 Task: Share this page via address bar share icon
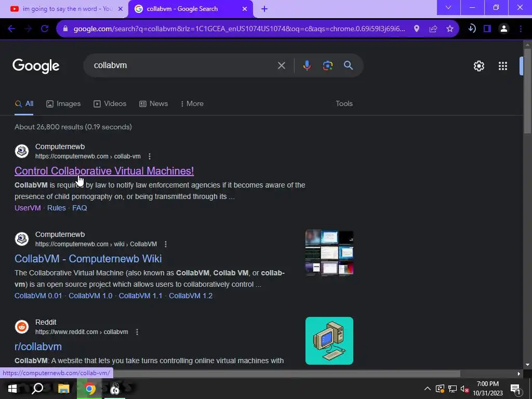point(433,29)
